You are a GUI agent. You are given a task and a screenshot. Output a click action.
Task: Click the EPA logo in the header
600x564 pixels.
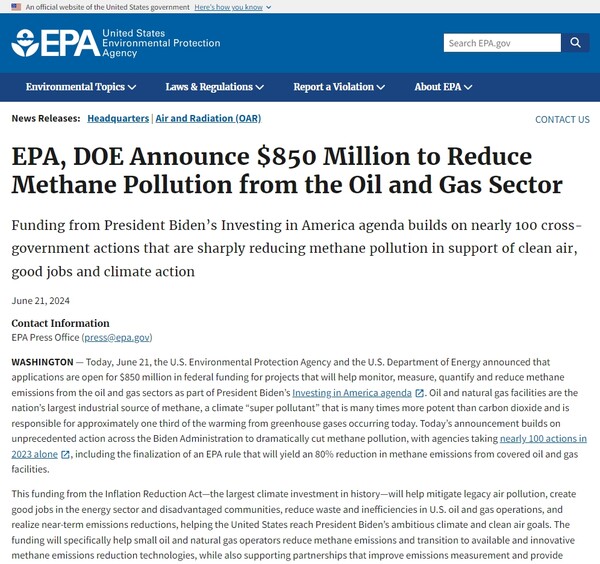point(55,43)
